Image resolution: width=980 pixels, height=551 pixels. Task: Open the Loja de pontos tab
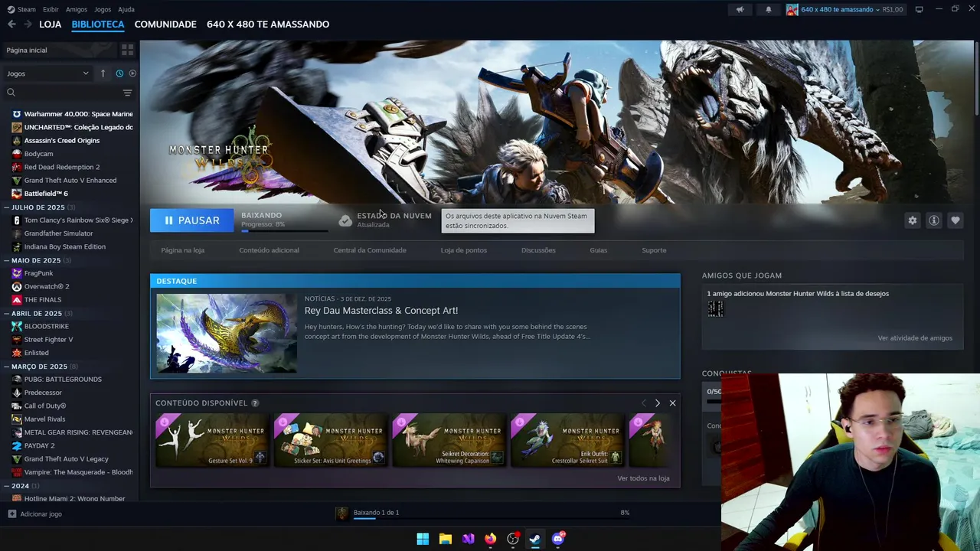pyautogui.click(x=463, y=250)
